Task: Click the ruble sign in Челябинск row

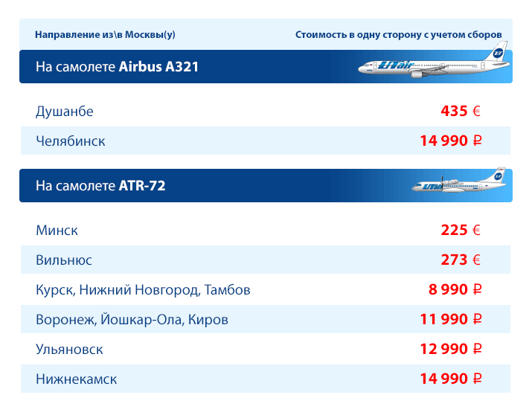Action: pyautogui.click(x=477, y=141)
